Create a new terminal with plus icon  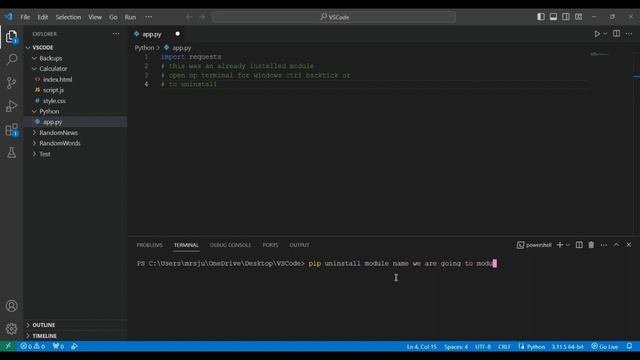tap(560, 245)
